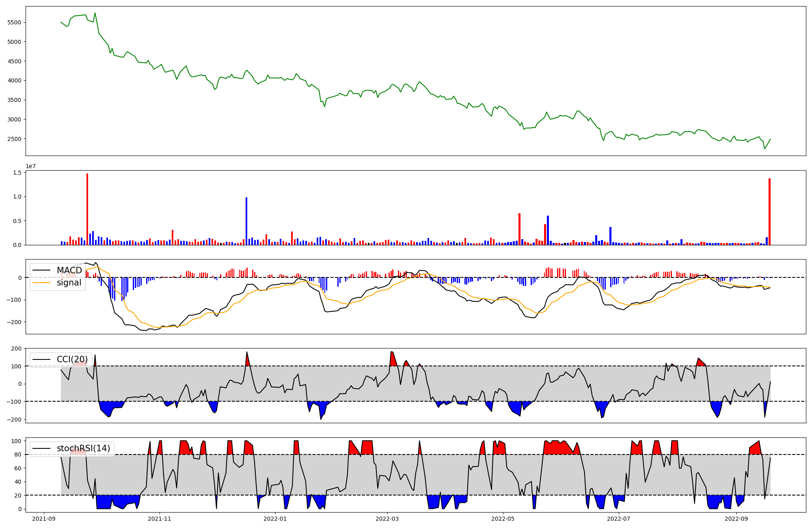Viewport: 812px width, 528px height.
Task: Click the tallest blue volume bar
Action: pos(246,221)
